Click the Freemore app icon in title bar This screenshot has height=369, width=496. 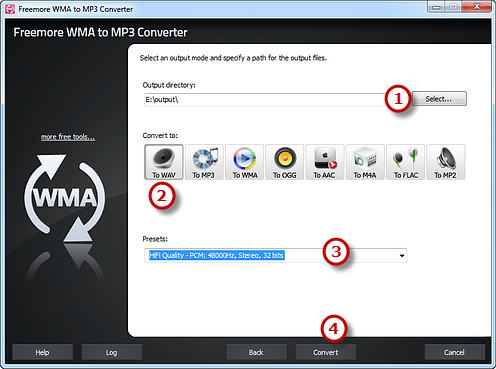click(10, 9)
